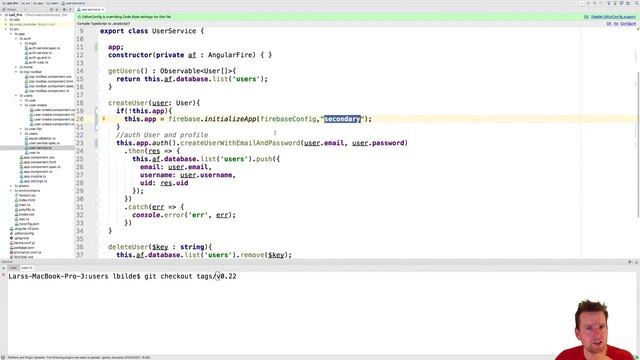Select package.json in project tree
Image resolution: width=640 pixels, height=360 pixels.
[x=23, y=247]
